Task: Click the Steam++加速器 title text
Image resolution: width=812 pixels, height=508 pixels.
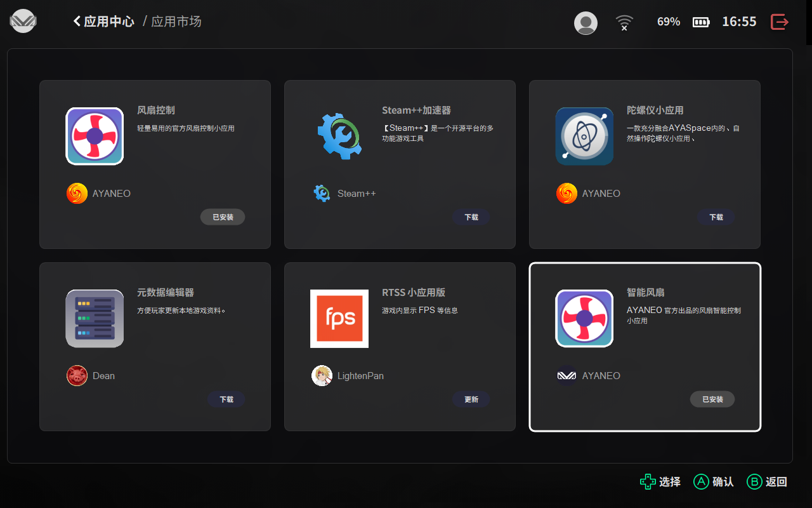Action: coord(416,110)
